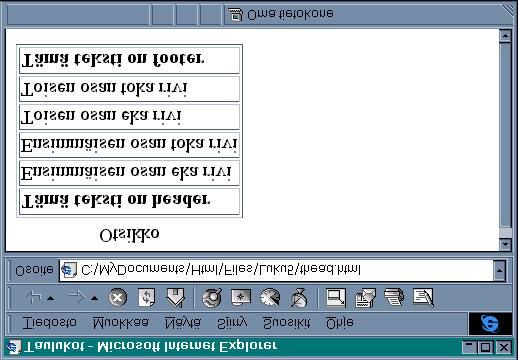Open the Forward button history dropdown arrow
The height and width of the screenshot is (360, 518).
95,298
